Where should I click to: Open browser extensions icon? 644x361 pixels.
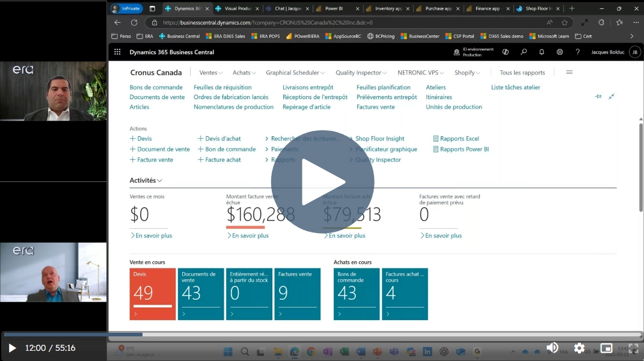pyautogui.click(x=601, y=23)
